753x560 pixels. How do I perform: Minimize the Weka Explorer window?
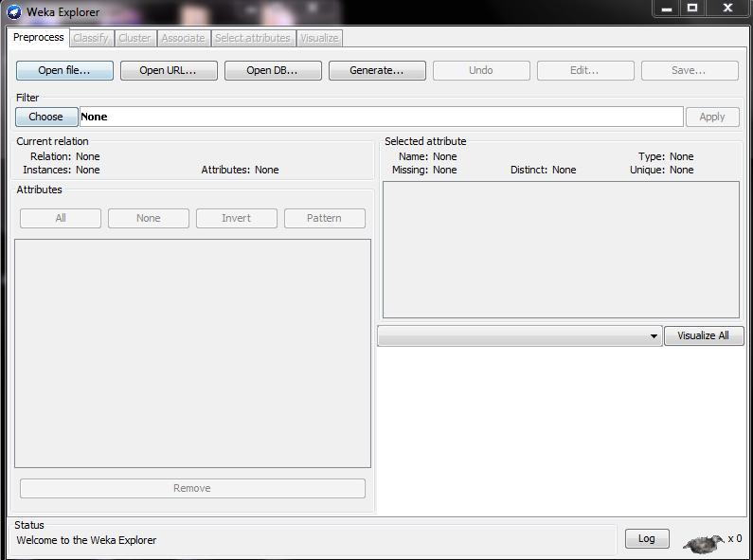coord(667,9)
